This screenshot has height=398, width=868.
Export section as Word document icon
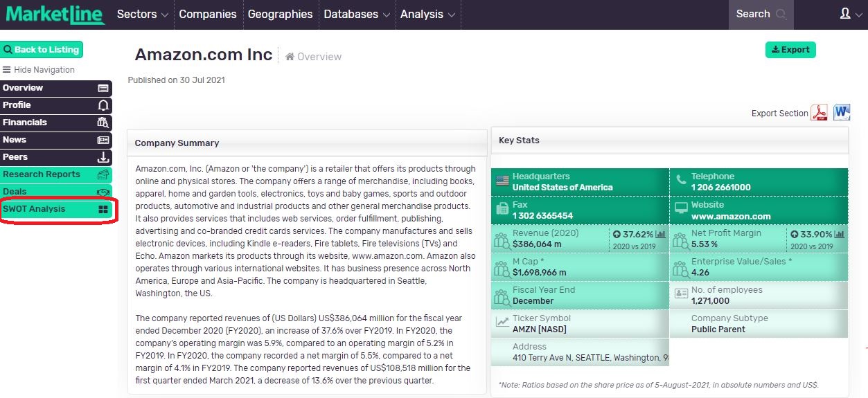[841, 112]
